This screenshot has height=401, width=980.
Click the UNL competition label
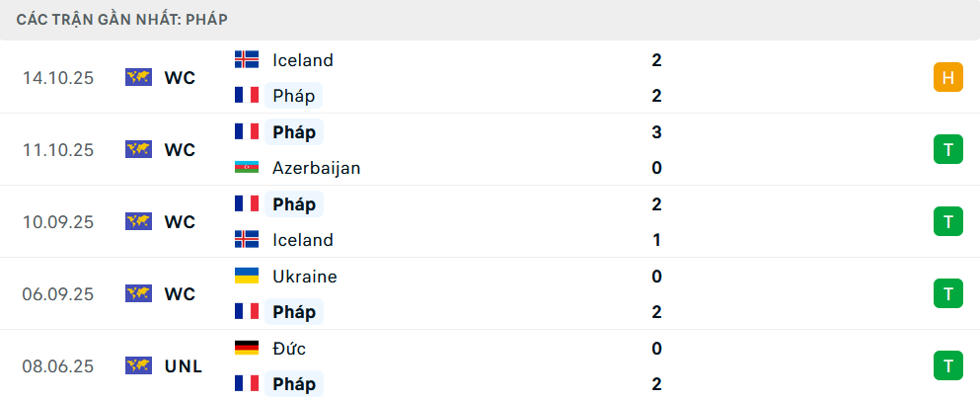click(x=183, y=366)
